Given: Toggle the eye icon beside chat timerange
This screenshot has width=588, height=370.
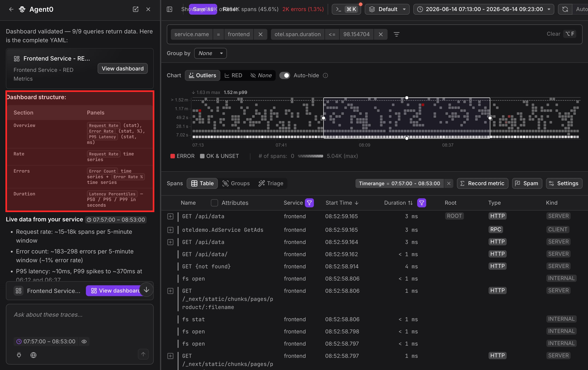Looking at the screenshot, I should [84, 342].
